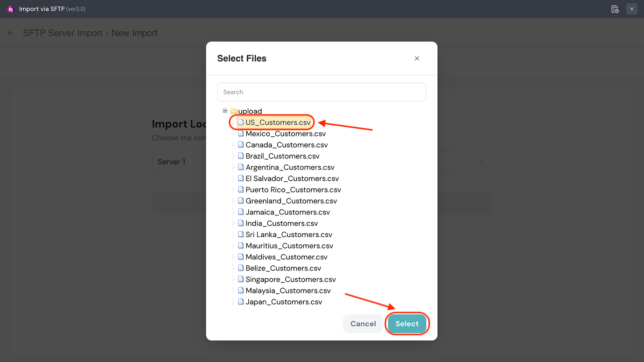The height and width of the screenshot is (362, 644).
Task: Open the SFTP Server Import breadcrumb
Action: [x=63, y=33]
